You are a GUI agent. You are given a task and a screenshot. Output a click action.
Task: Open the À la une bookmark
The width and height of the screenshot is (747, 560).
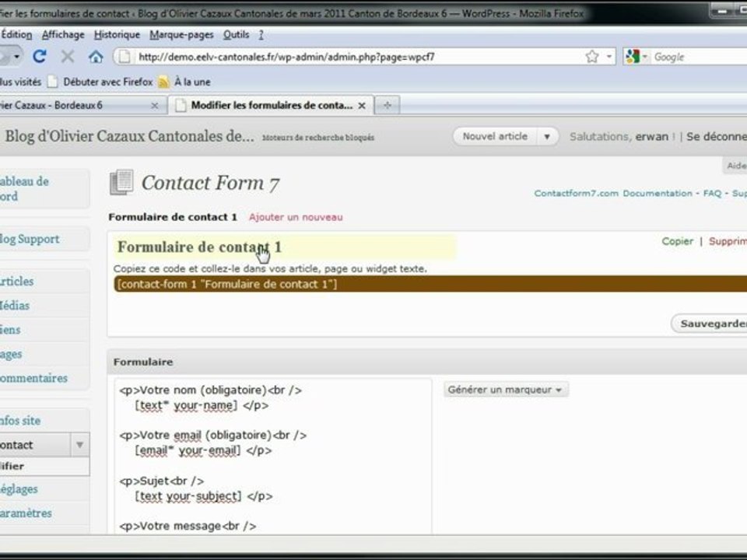(192, 82)
